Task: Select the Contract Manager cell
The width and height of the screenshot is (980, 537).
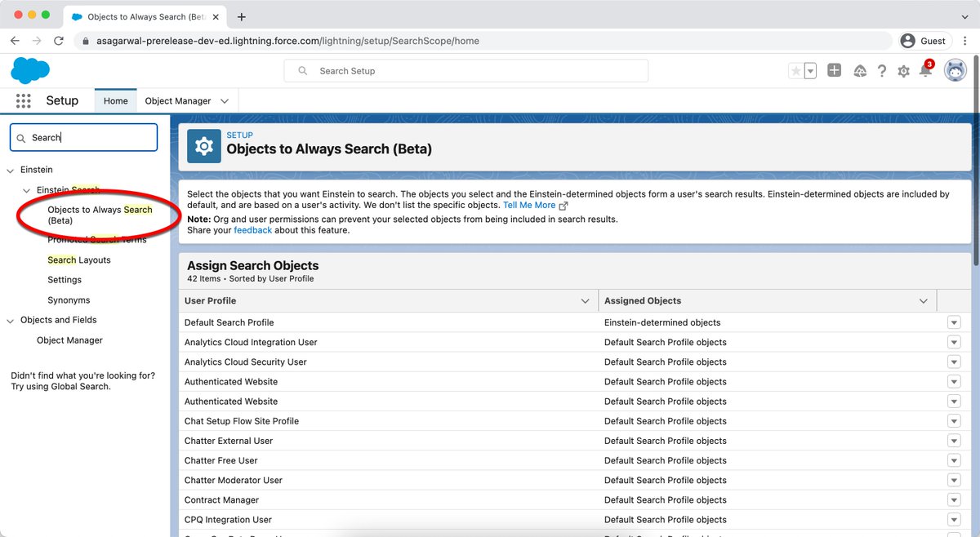Action: 389,499
